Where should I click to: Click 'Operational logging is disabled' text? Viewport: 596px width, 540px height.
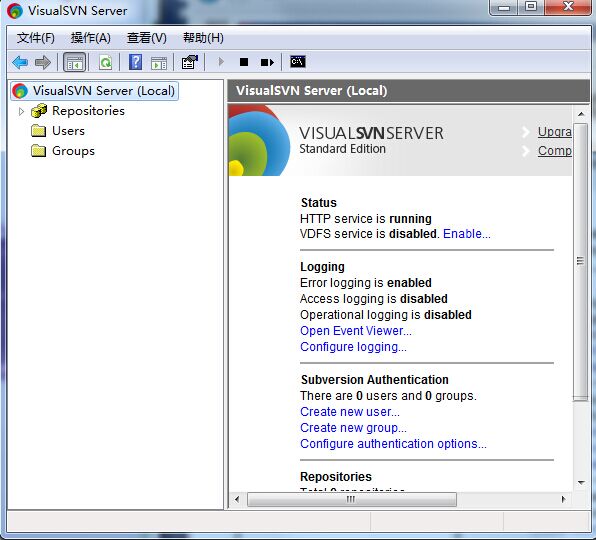click(x=386, y=315)
